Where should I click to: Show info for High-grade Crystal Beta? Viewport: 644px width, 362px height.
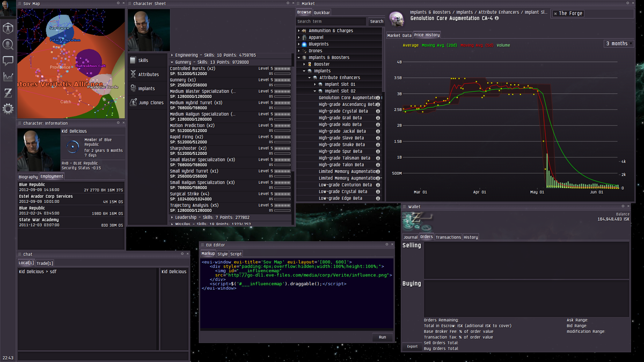pos(378,111)
